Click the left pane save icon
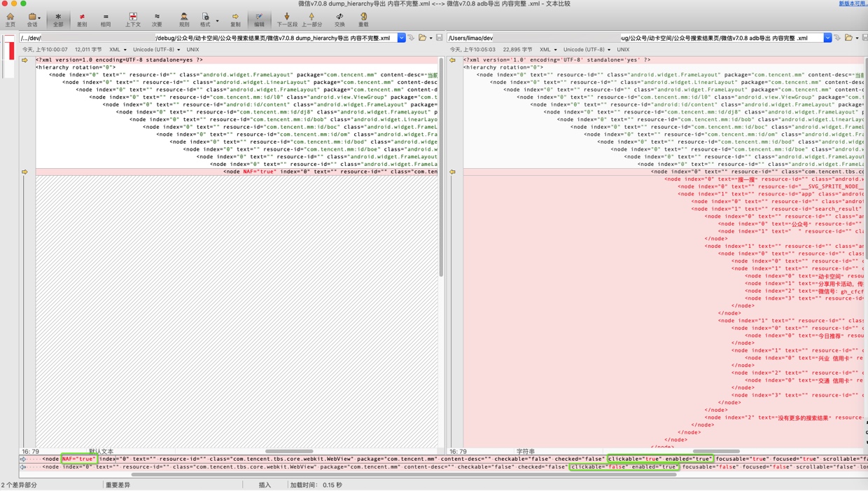This screenshot has height=491, width=868. click(x=439, y=38)
